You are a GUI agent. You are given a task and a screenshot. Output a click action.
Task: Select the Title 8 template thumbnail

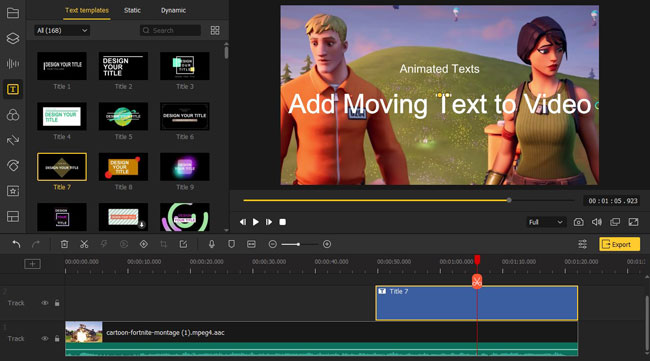point(123,167)
